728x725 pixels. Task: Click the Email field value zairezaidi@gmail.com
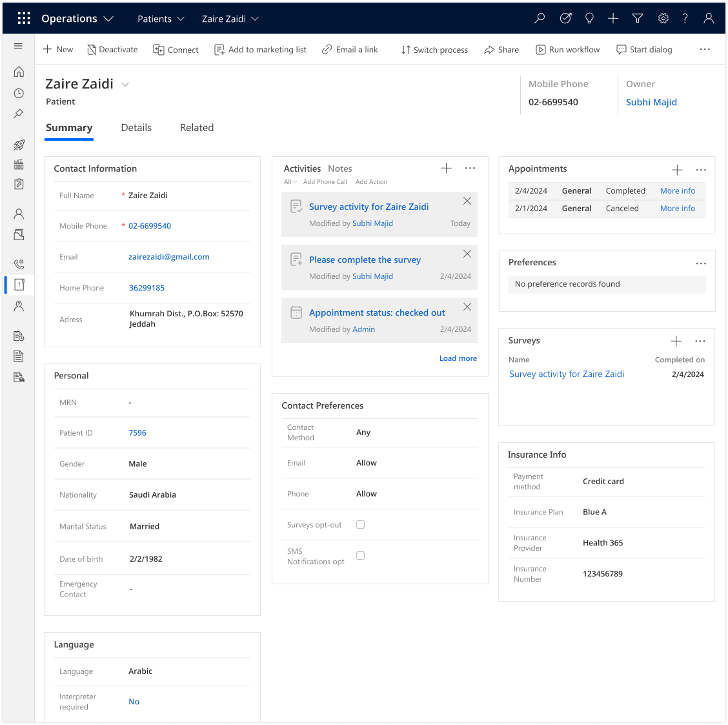[169, 257]
